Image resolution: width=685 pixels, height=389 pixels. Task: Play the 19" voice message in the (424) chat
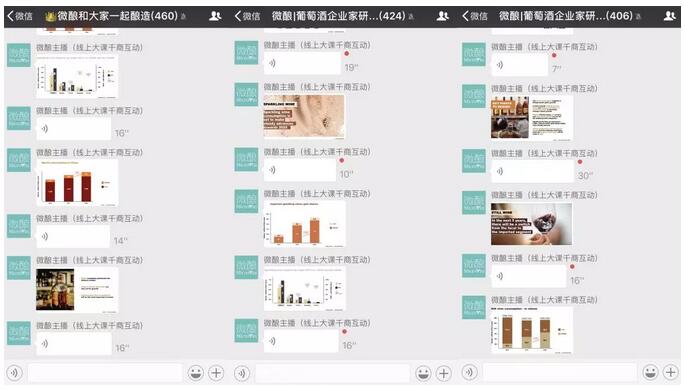pyautogui.click(x=302, y=63)
